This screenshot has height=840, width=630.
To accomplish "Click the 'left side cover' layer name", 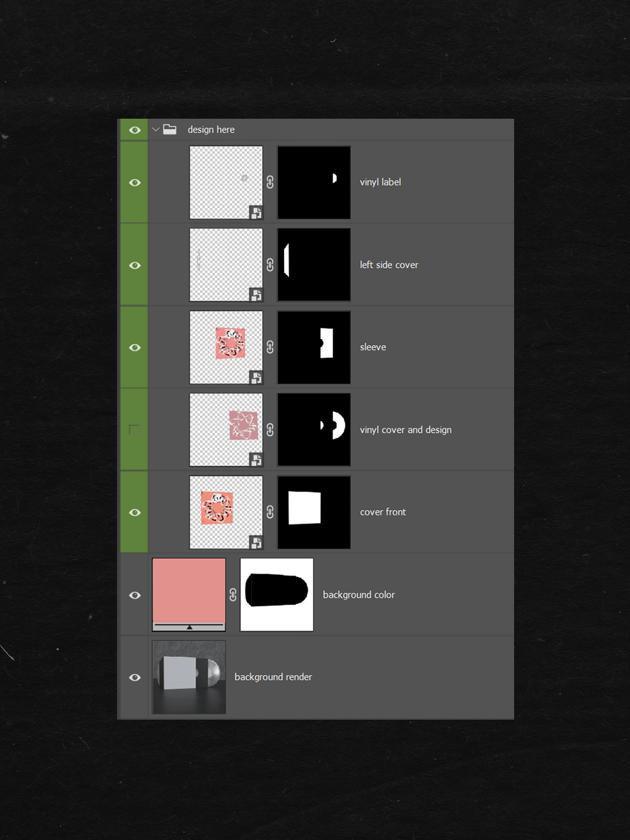I will [x=389, y=265].
